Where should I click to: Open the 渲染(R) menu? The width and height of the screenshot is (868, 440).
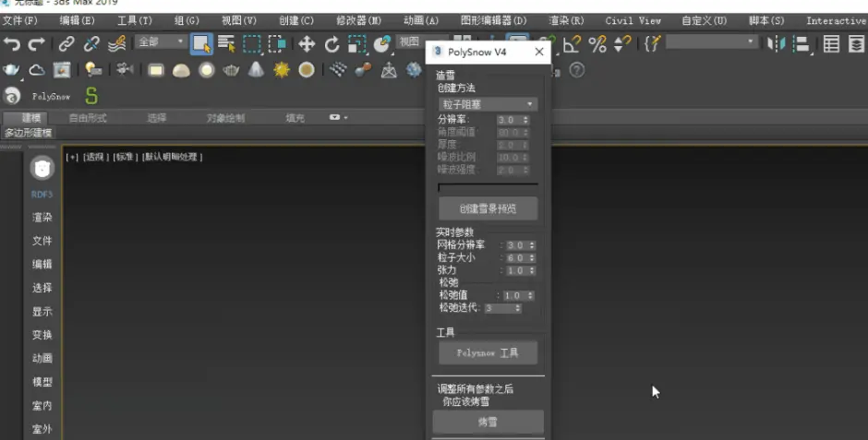(566, 20)
